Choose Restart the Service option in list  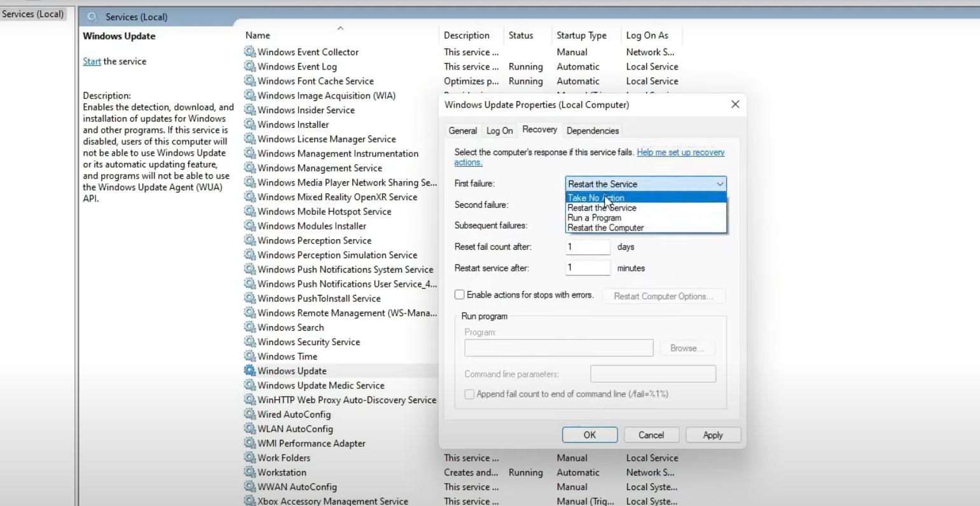(x=645, y=208)
